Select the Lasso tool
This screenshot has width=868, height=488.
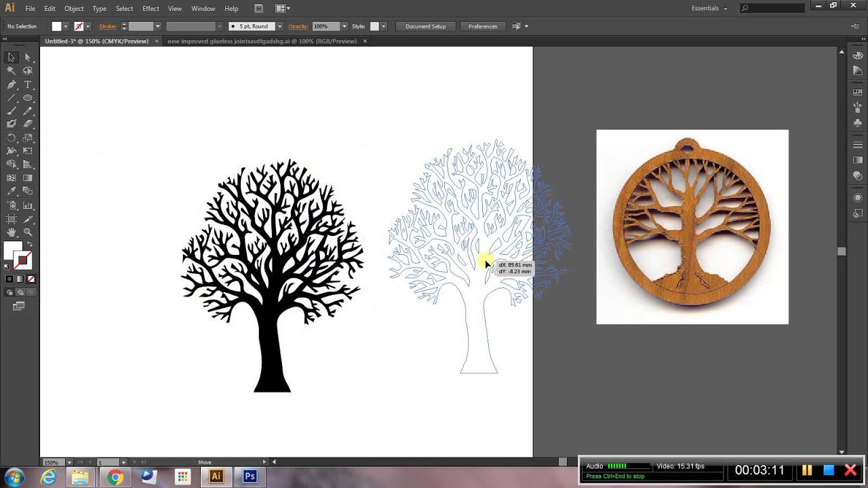click(28, 70)
